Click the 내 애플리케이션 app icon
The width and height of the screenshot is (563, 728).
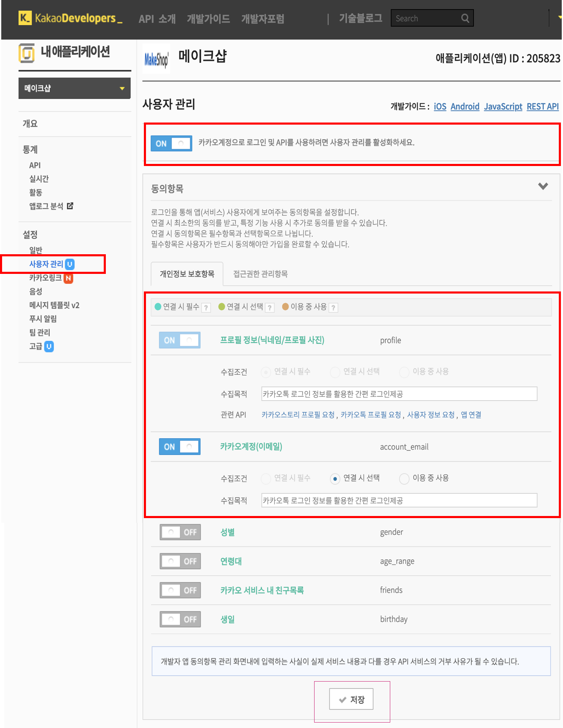click(x=26, y=53)
